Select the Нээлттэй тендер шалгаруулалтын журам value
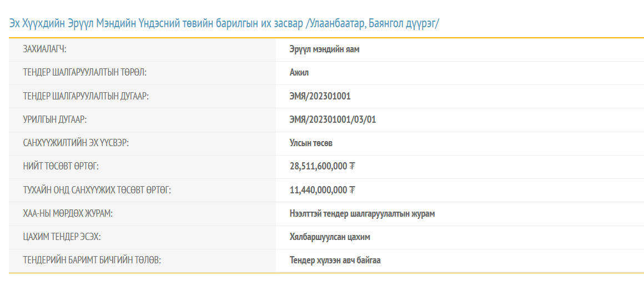The height and width of the screenshot is (290, 644). tap(362, 213)
